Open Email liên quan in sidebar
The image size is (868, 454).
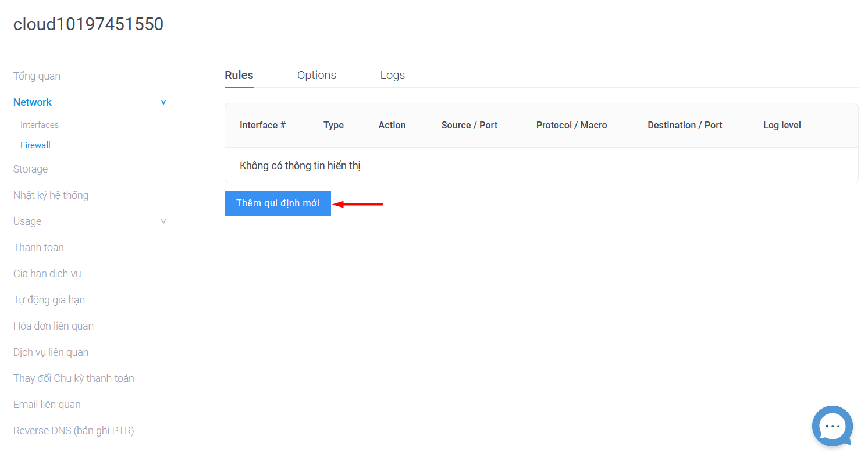click(x=47, y=405)
